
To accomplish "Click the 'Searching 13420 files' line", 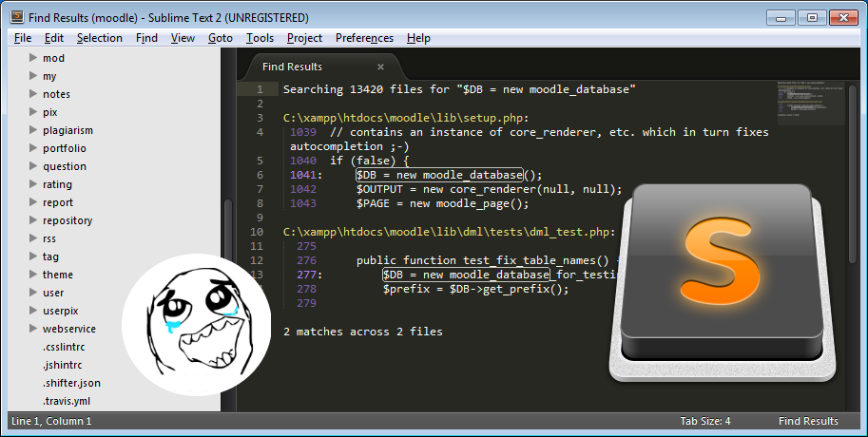I will click(459, 89).
